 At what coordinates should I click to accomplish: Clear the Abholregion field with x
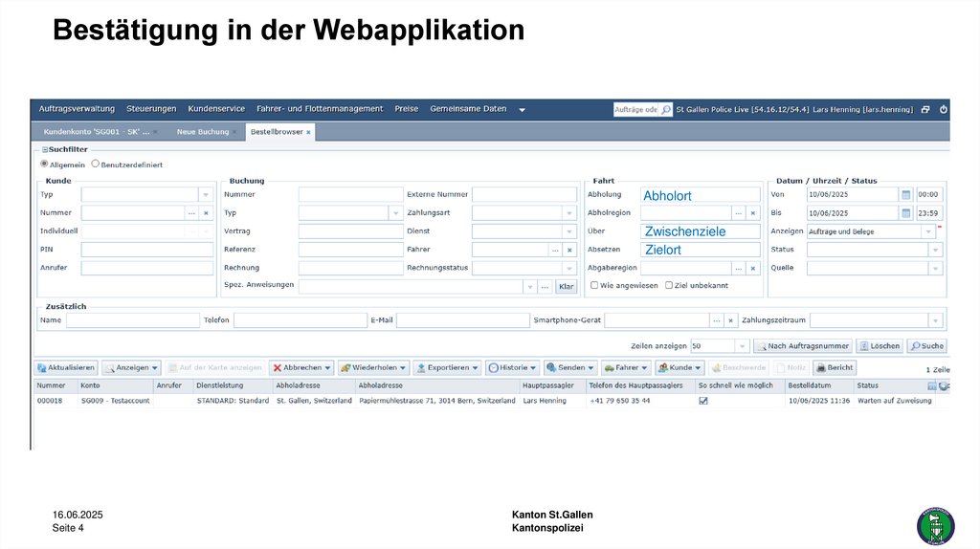coord(752,213)
